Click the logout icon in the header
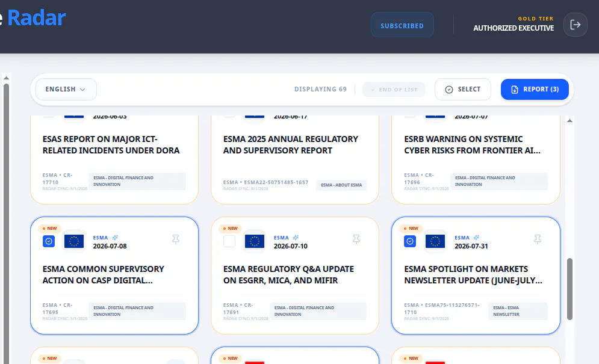 coord(575,25)
